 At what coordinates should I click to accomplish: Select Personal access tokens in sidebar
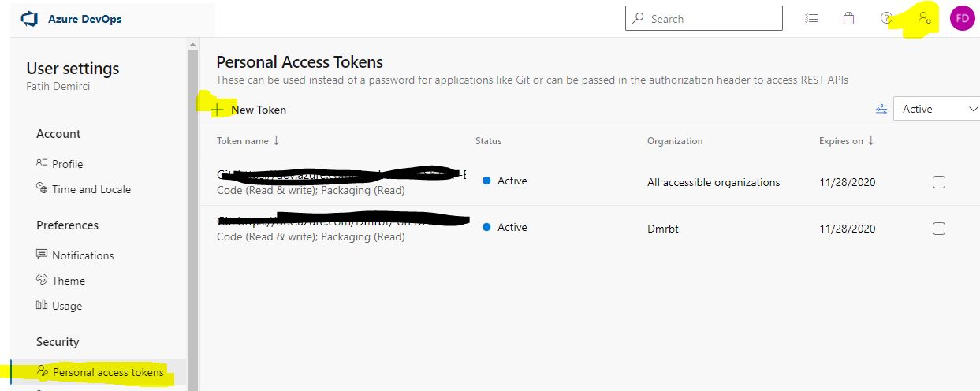(99, 372)
